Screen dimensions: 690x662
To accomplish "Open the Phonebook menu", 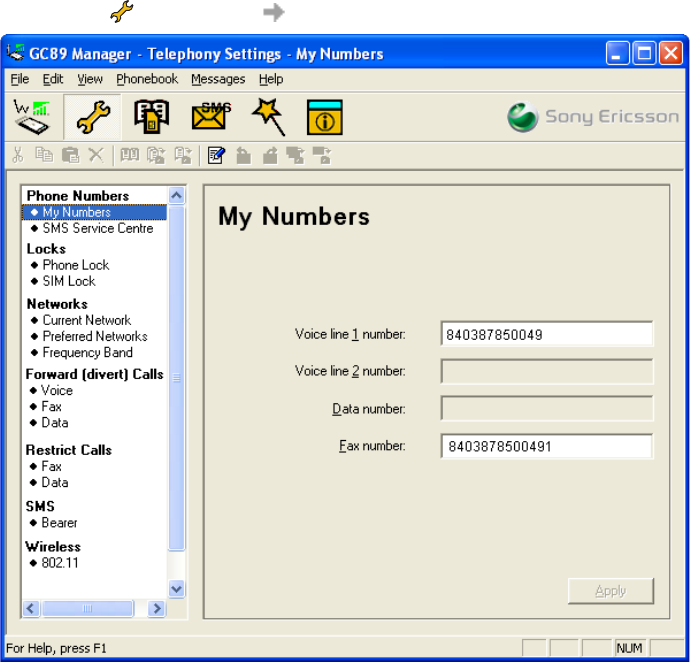I will point(147,79).
